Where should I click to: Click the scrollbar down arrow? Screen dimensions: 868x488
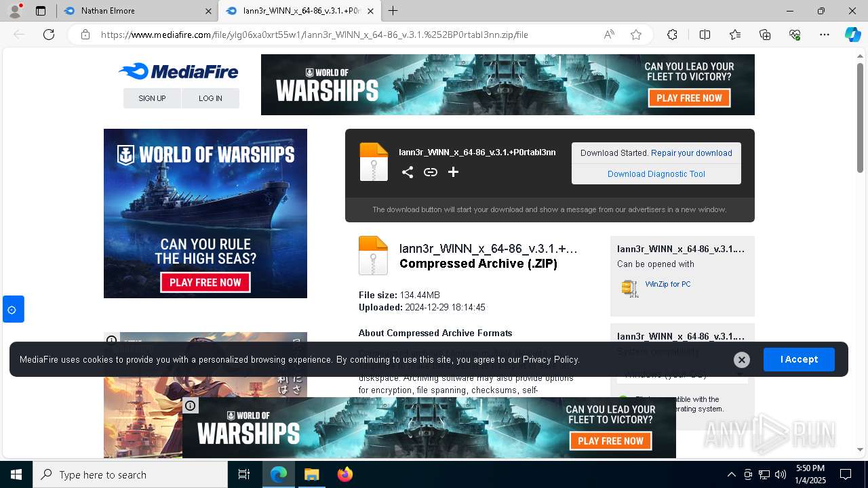pyautogui.click(x=860, y=449)
